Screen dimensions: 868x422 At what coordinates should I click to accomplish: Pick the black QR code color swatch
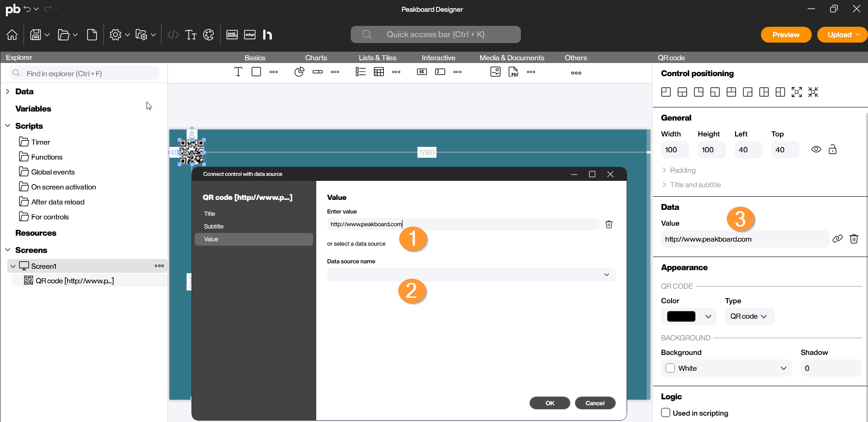(681, 316)
